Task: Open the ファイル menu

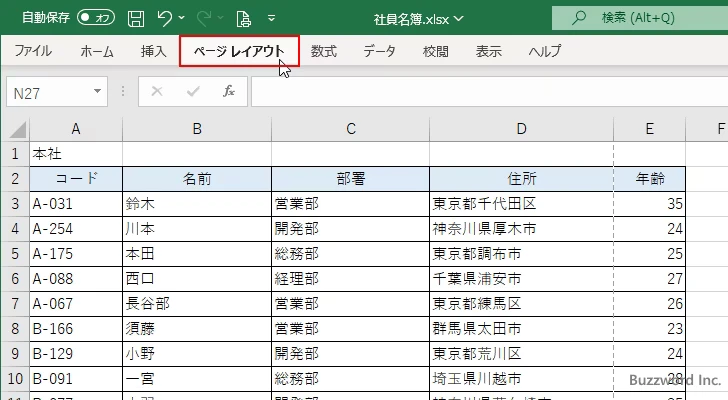Action: point(33,51)
